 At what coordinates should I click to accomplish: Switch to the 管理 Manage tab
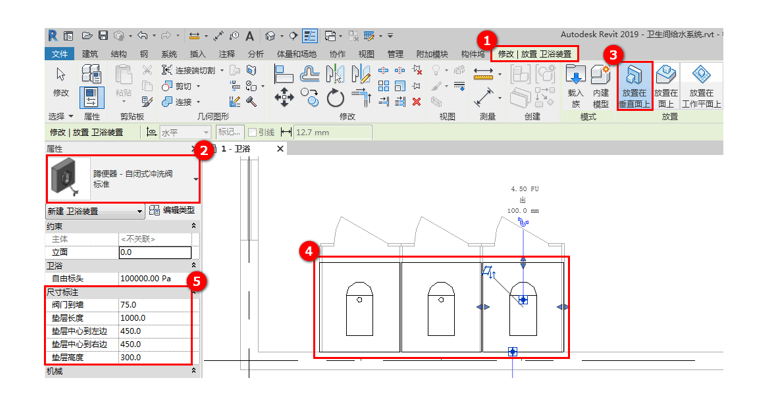tap(395, 54)
